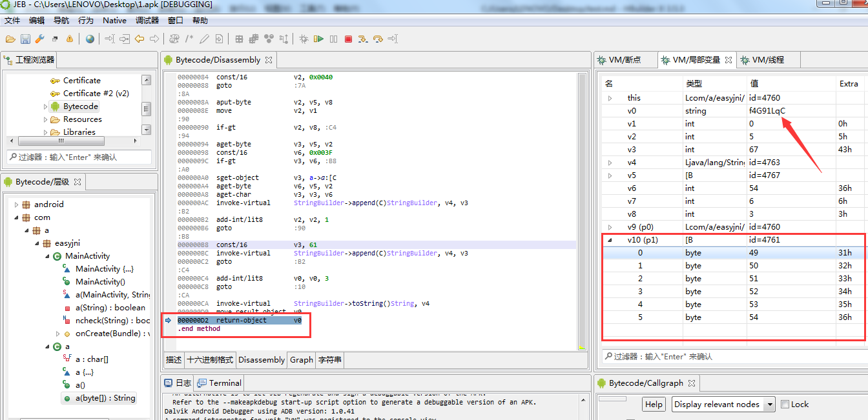868x420 pixels.
Task: Expand the Resources folder node
Action: pos(45,119)
